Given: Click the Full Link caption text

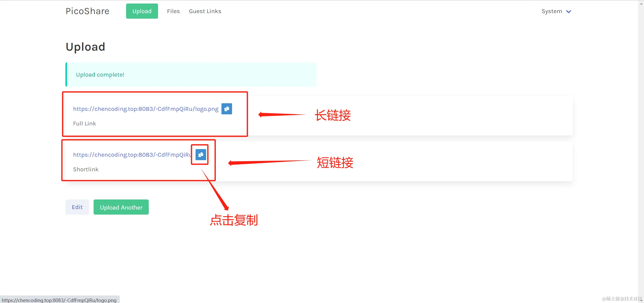Looking at the screenshot, I should (x=85, y=123).
